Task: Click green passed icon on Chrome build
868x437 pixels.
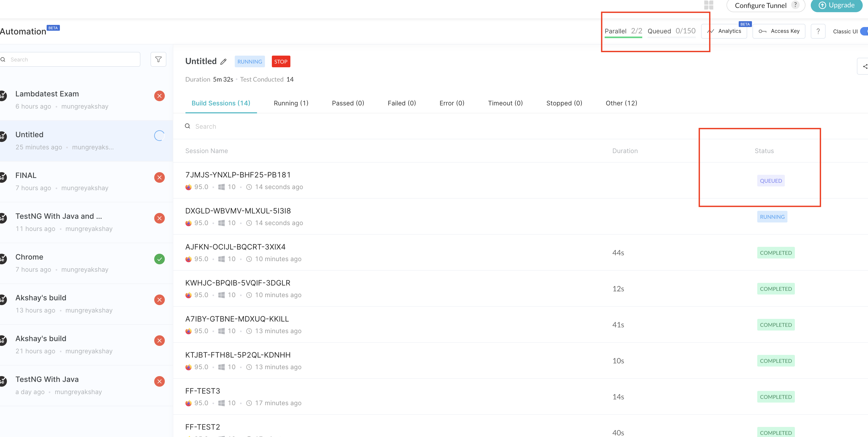Action: 160,259
